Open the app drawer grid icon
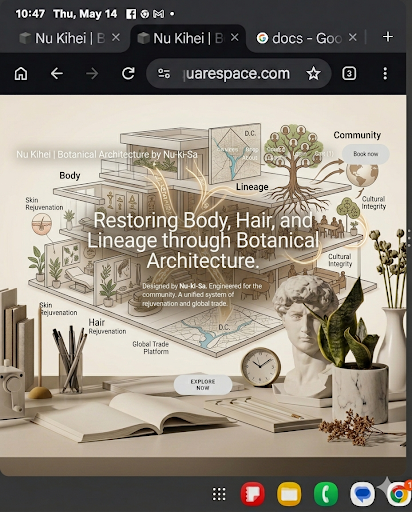Screen dimensions: 412x512 [219, 494]
